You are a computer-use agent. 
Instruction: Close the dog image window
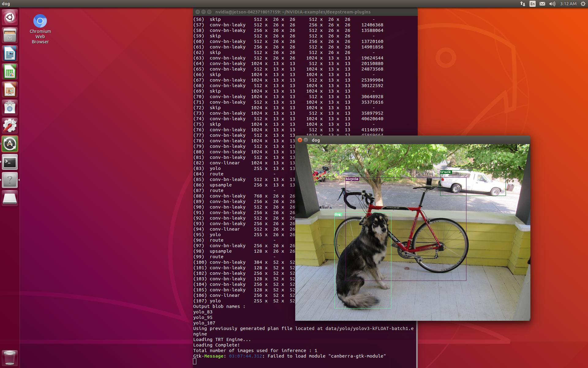click(300, 140)
